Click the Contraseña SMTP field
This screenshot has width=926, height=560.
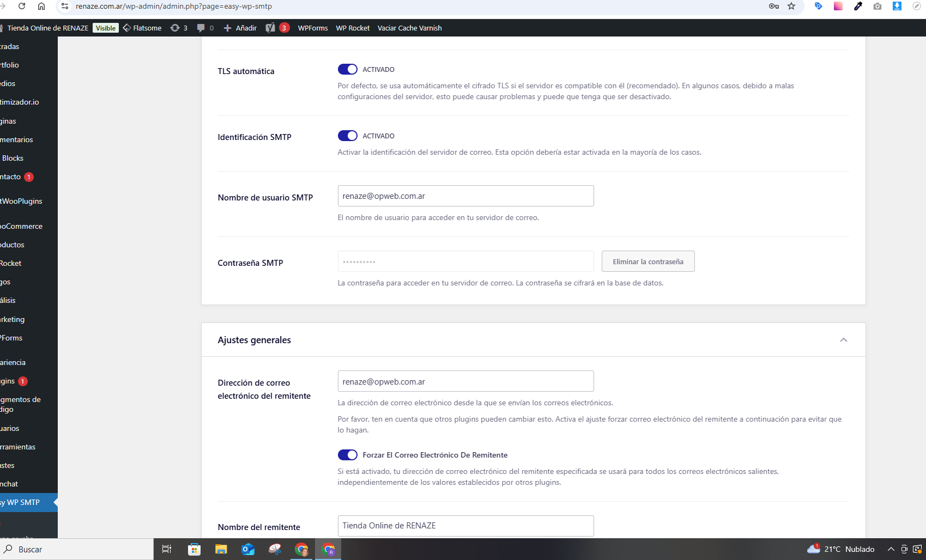point(466,261)
